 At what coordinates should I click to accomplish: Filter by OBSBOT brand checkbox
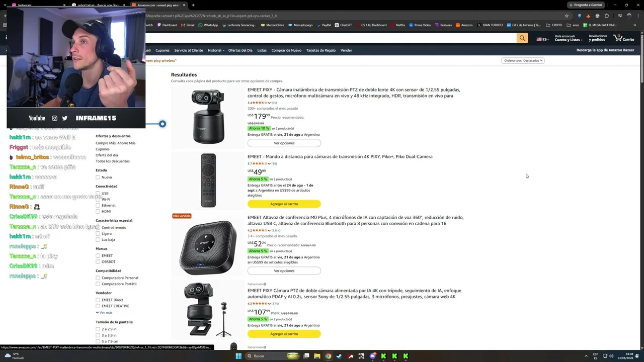coord(98,262)
